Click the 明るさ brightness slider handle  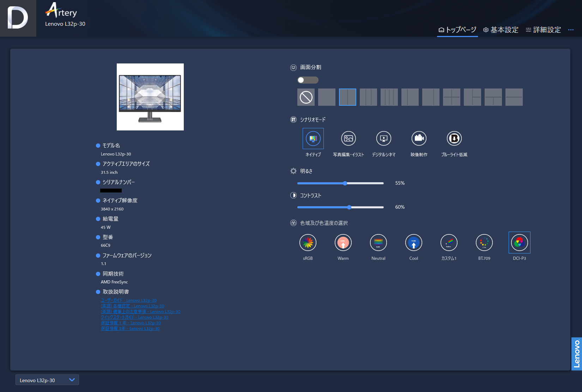(x=345, y=183)
